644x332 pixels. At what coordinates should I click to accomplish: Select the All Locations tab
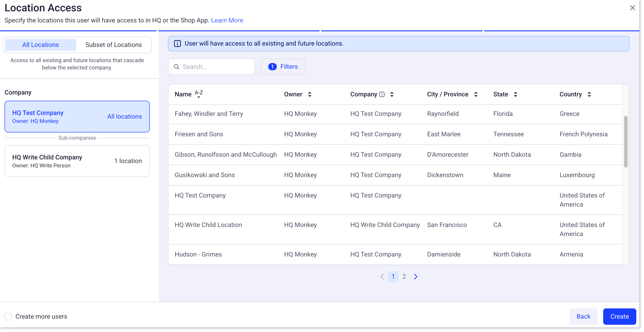40,45
